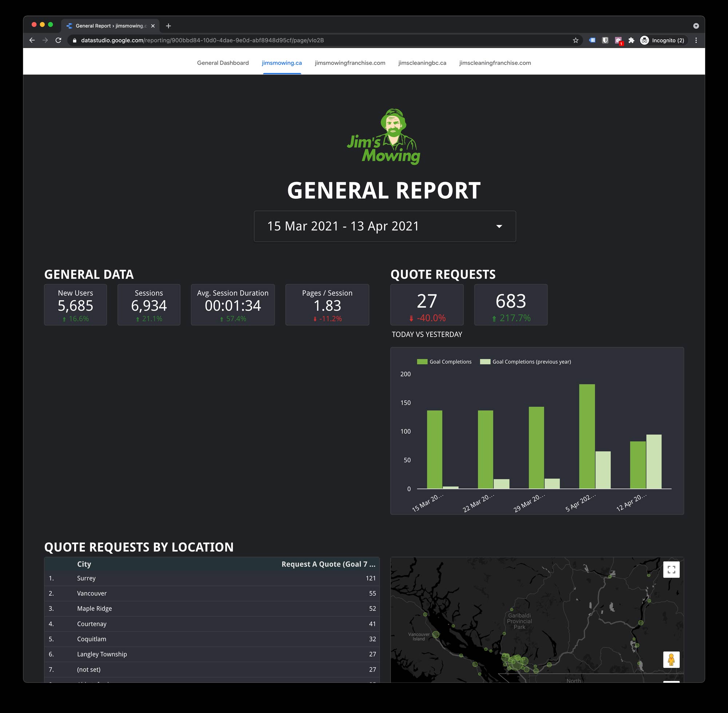Click the 29 Mar dark green bar

tap(536, 448)
